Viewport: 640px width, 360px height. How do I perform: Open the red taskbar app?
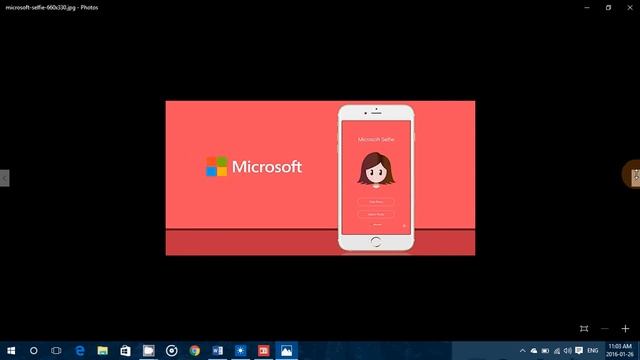(264, 351)
